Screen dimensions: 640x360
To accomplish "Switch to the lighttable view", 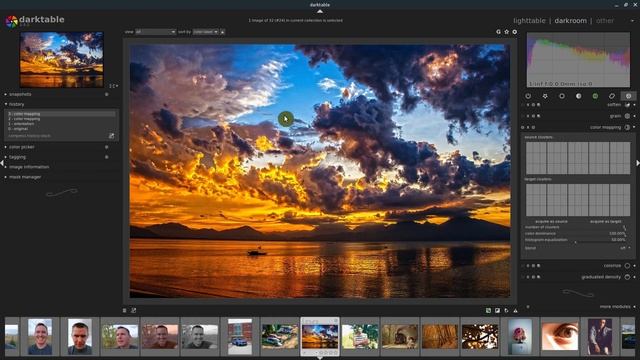I will pyautogui.click(x=529, y=20).
